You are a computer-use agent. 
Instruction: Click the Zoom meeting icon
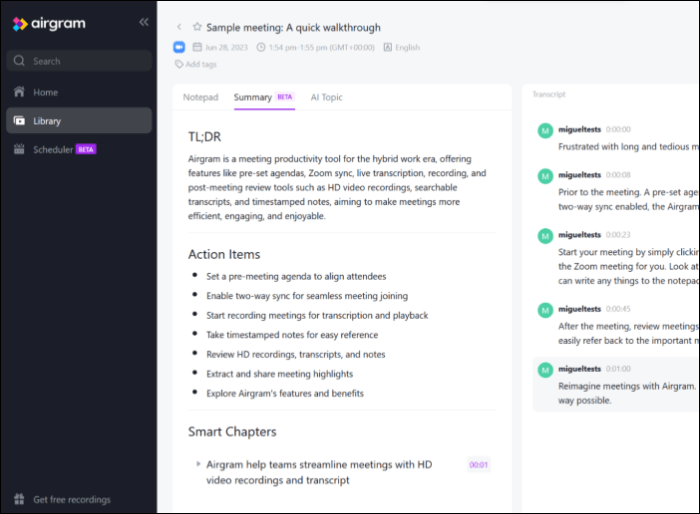click(180, 47)
